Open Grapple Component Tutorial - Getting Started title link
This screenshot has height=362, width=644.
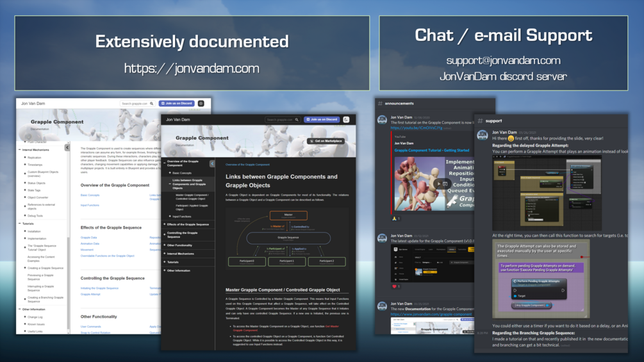(432, 150)
